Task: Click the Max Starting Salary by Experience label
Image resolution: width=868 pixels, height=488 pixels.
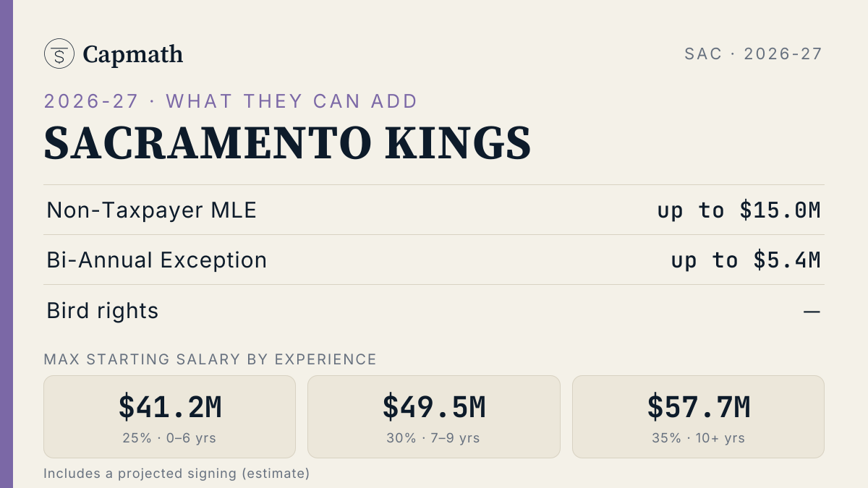Action: (x=210, y=359)
